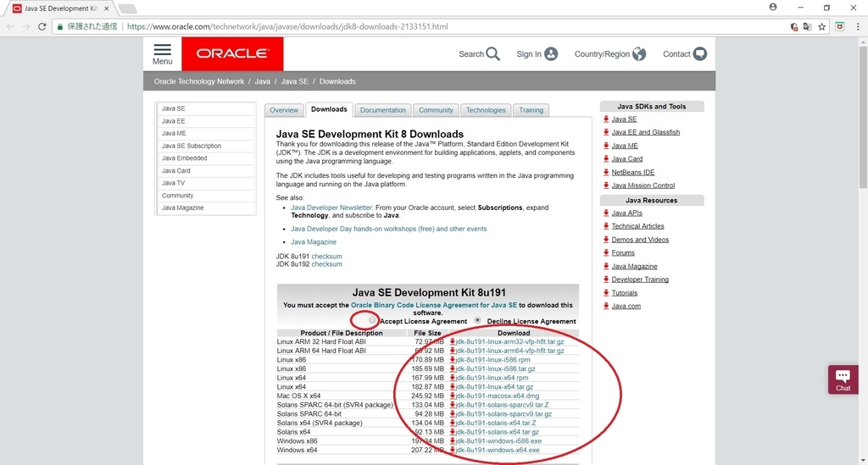Image resolution: width=868 pixels, height=465 pixels.
Task: Download jdk-8u191-linux-i586.rpm
Action: (492, 360)
